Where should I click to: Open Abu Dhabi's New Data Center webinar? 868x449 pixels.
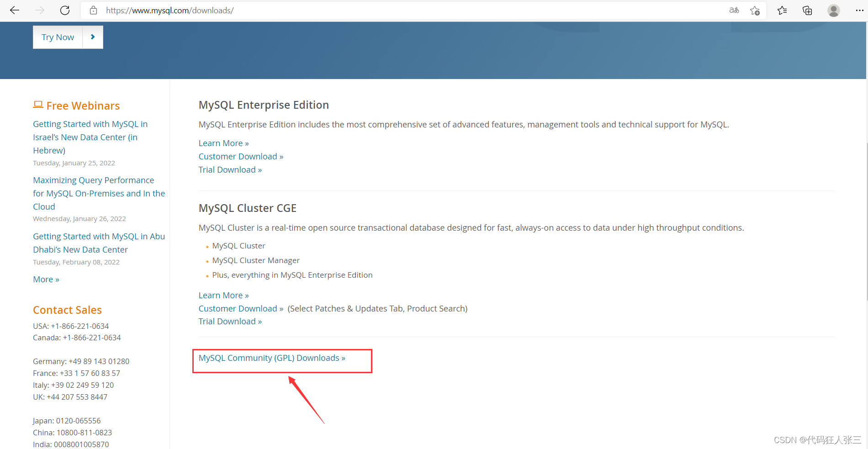click(99, 243)
